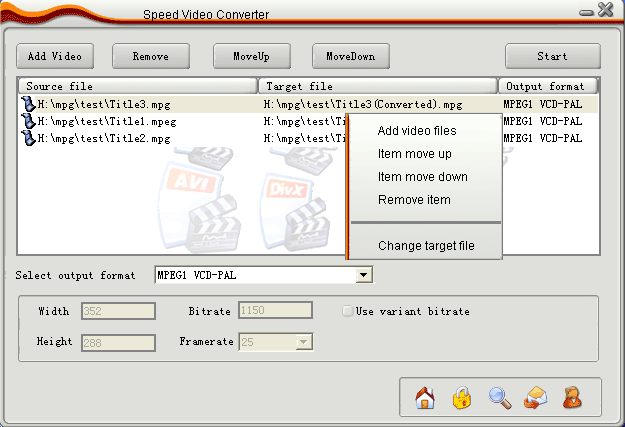Click the Source file column header
The width and height of the screenshot is (625, 427).
138,86
